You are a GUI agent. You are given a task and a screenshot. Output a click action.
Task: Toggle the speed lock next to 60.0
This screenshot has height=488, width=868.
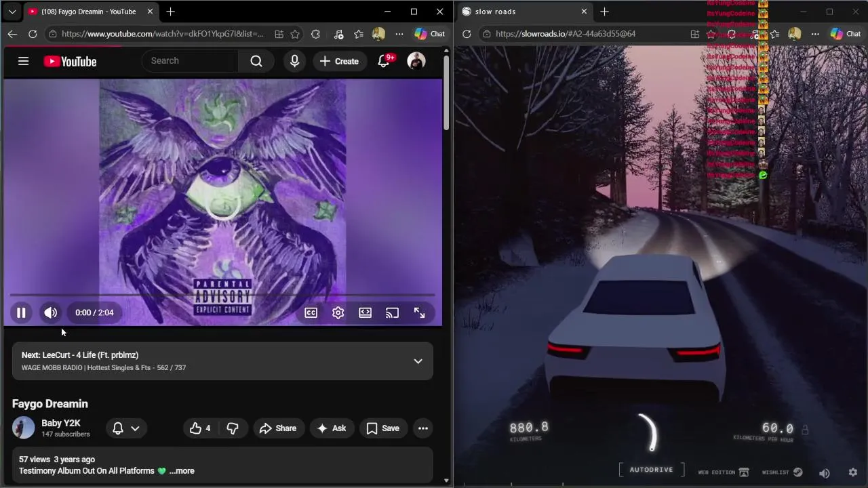[x=805, y=429]
